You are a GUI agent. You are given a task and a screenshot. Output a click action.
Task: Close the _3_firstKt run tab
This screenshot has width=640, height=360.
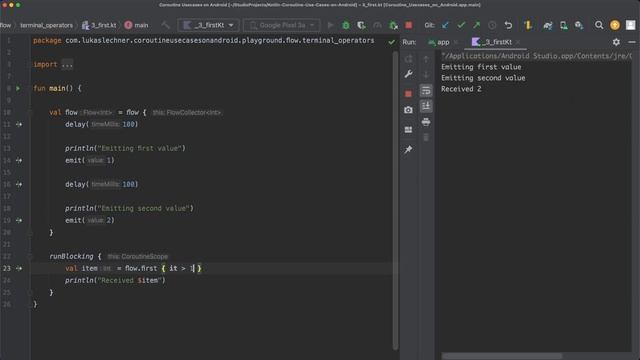(518, 42)
